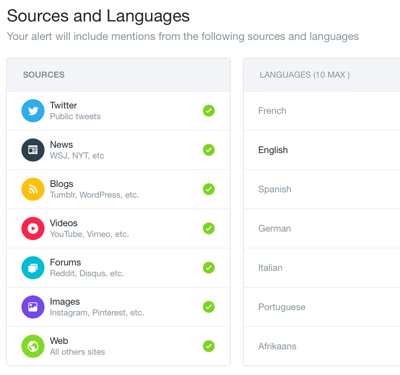Select German in the languages list
The height and width of the screenshot is (375, 400).
pos(322,228)
